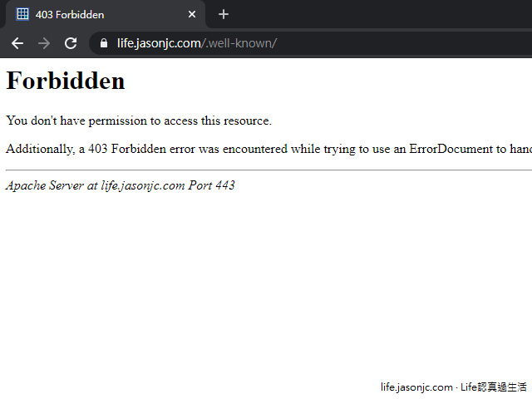
Task: View site info via the padlock icon
Action: (x=104, y=43)
